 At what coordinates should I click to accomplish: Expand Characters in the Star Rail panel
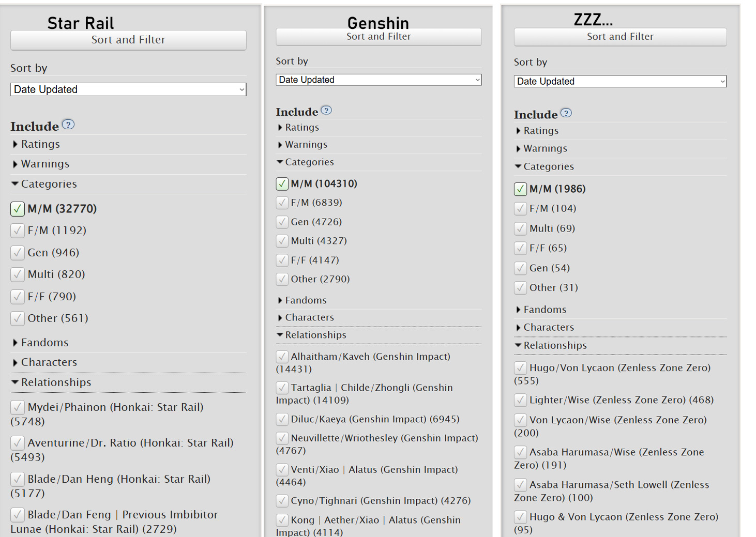tap(44, 362)
